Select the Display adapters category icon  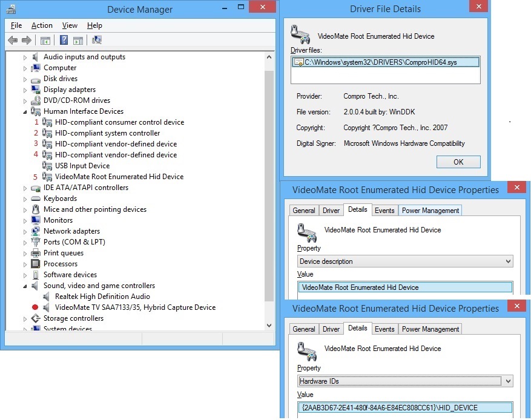point(36,90)
